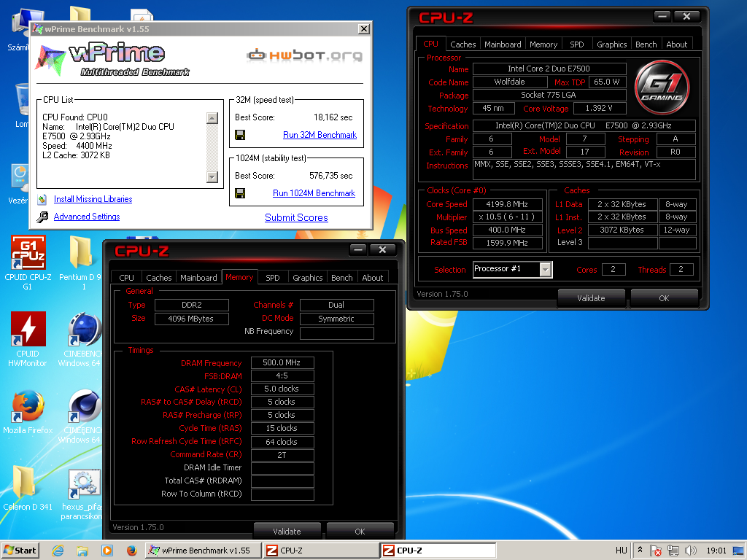
Task: Launch CPUID HWMonitor desktop shortcut
Action: (28, 329)
